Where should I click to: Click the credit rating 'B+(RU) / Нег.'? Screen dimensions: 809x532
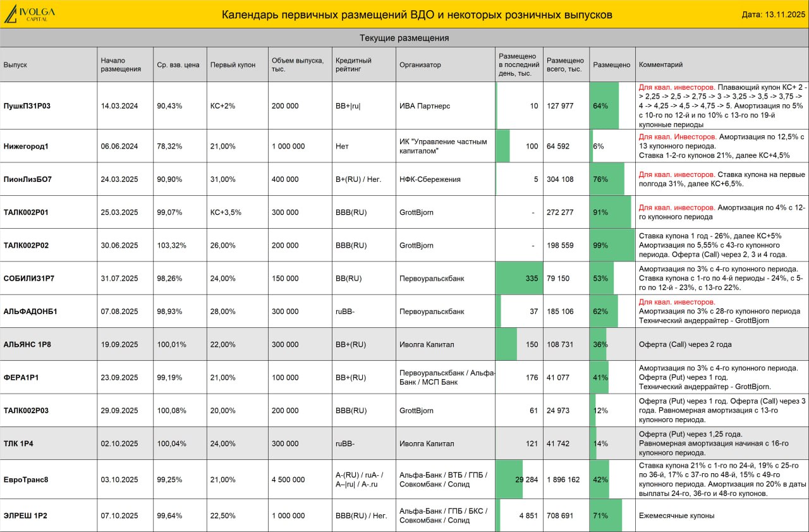(x=358, y=179)
